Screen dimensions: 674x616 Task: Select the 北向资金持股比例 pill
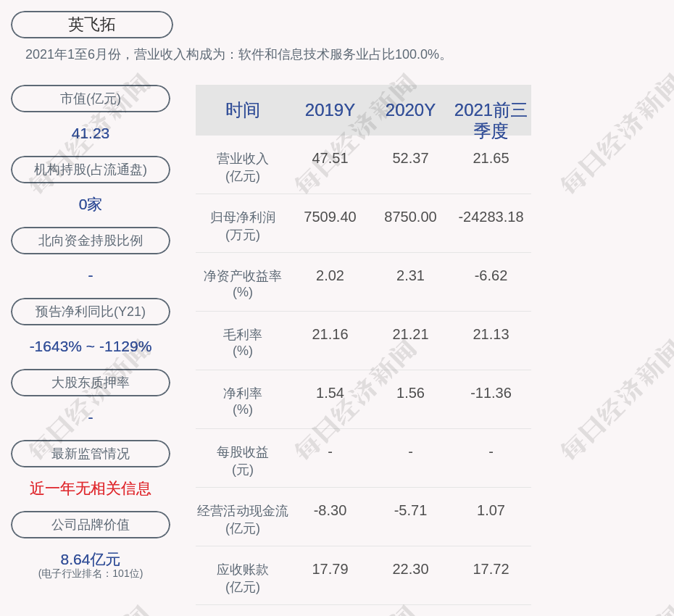(x=91, y=241)
